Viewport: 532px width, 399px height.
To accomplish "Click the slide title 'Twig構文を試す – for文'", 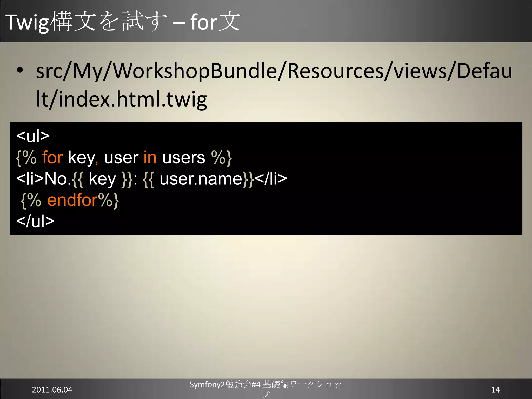I will 123,22.
